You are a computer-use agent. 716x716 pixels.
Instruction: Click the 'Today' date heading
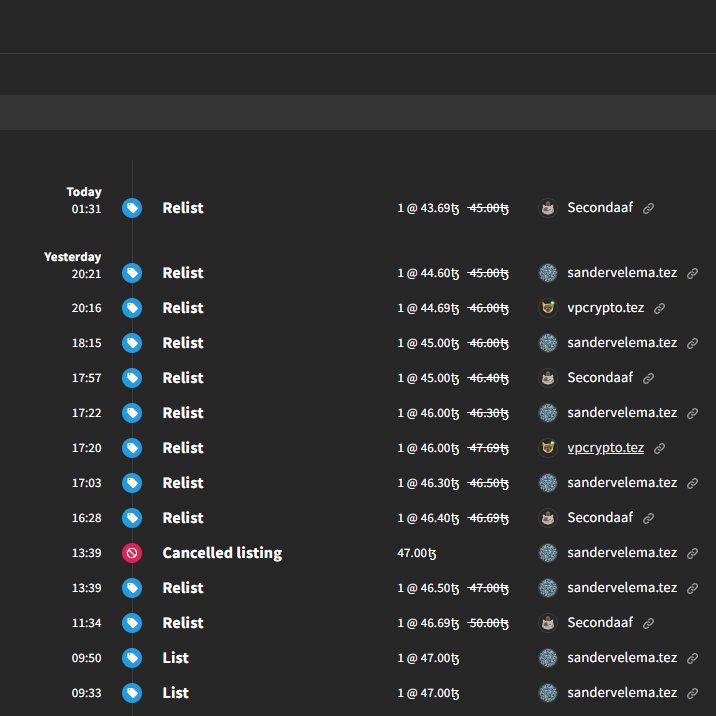(x=84, y=192)
